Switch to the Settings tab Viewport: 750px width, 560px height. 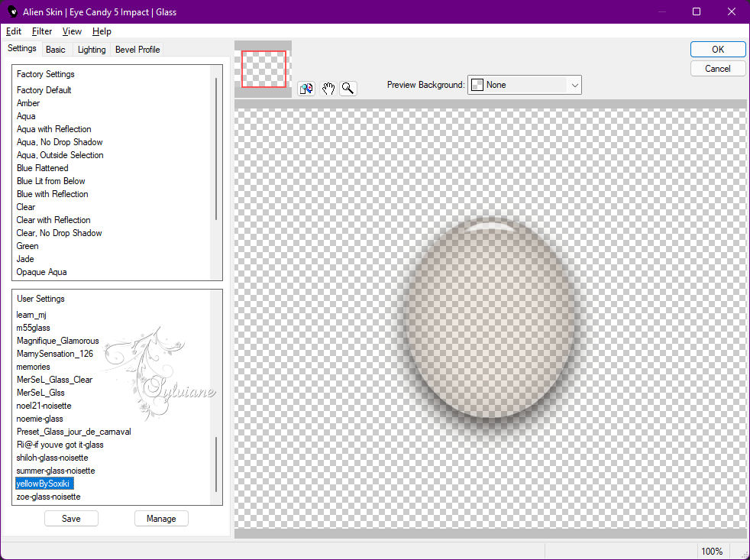(22, 48)
